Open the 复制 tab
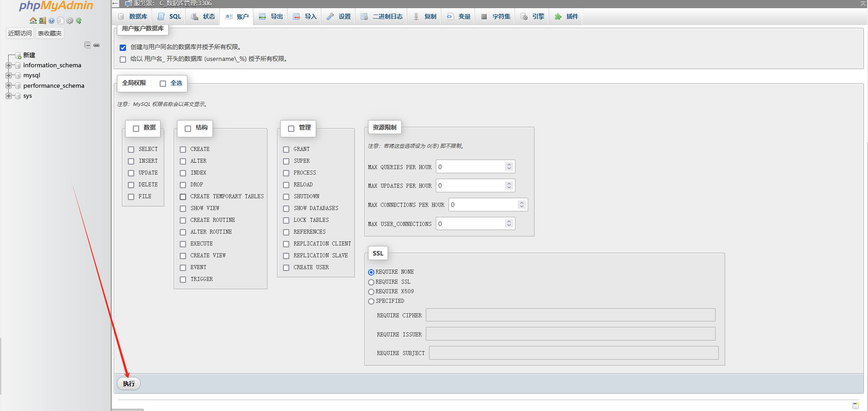868x411 pixels. point(424,16)
